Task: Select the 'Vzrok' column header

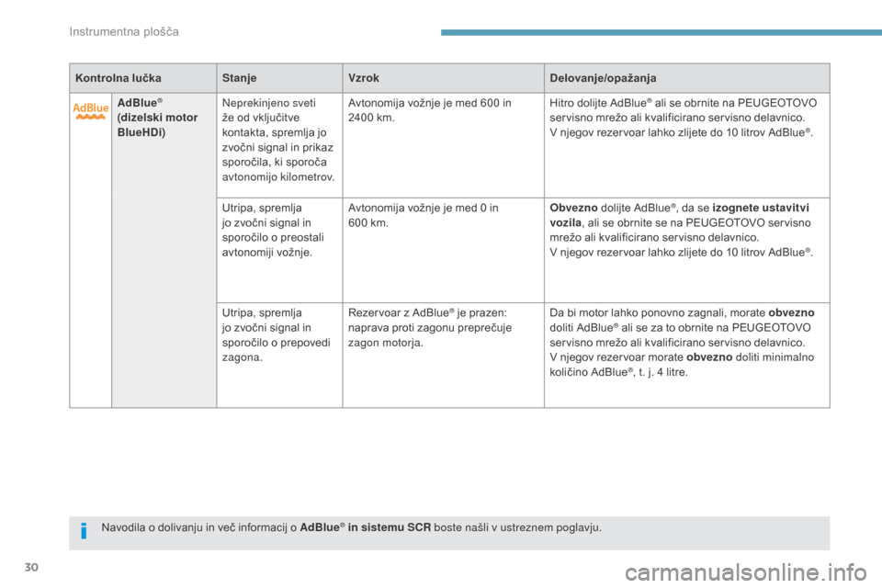Action: [x=443, y=78]
